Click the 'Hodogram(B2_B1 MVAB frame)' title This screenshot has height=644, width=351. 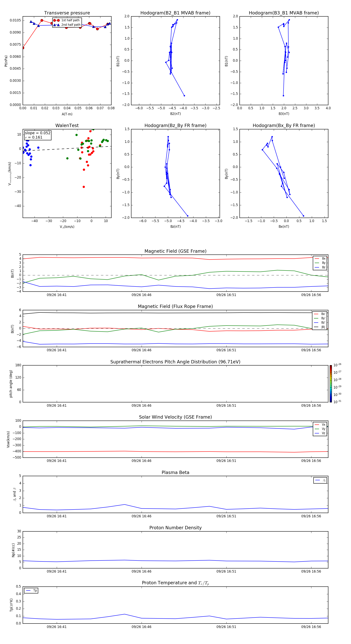coord(175,13)
